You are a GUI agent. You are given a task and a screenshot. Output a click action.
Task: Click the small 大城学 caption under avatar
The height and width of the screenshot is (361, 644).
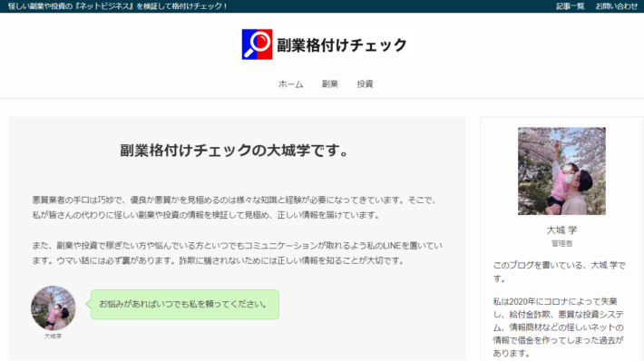53,336
